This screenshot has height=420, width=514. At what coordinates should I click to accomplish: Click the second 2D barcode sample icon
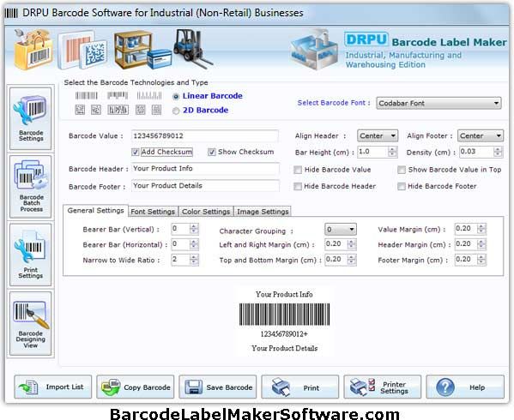pos(96,110)
